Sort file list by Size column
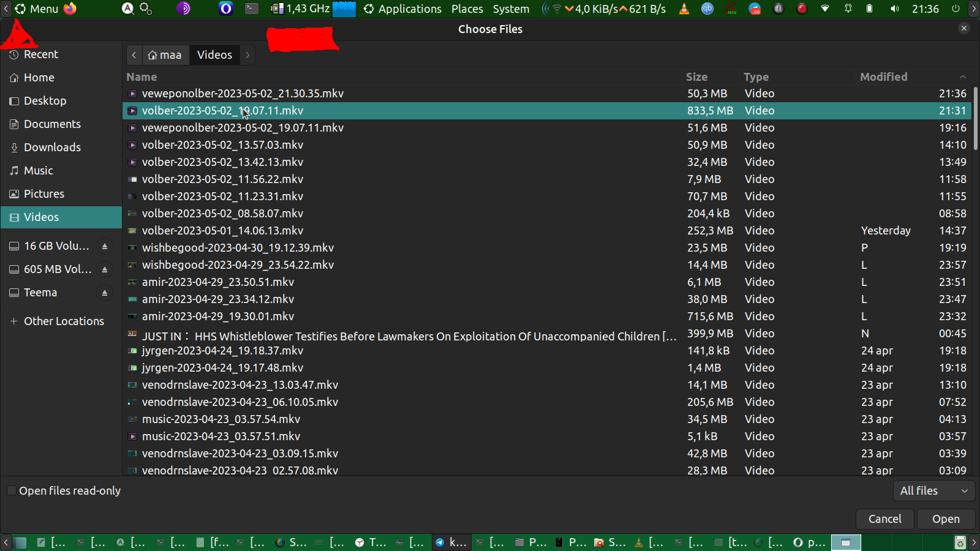 [x=696, y=77]
